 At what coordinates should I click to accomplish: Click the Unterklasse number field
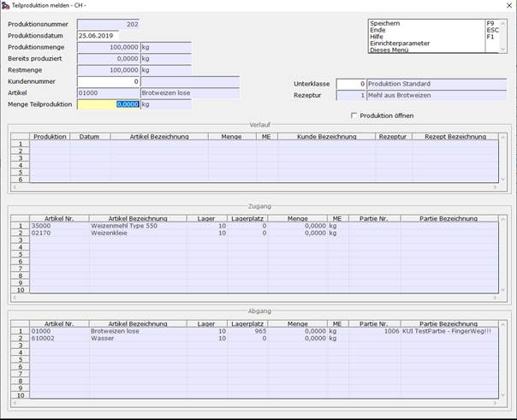tap(351, 84)
